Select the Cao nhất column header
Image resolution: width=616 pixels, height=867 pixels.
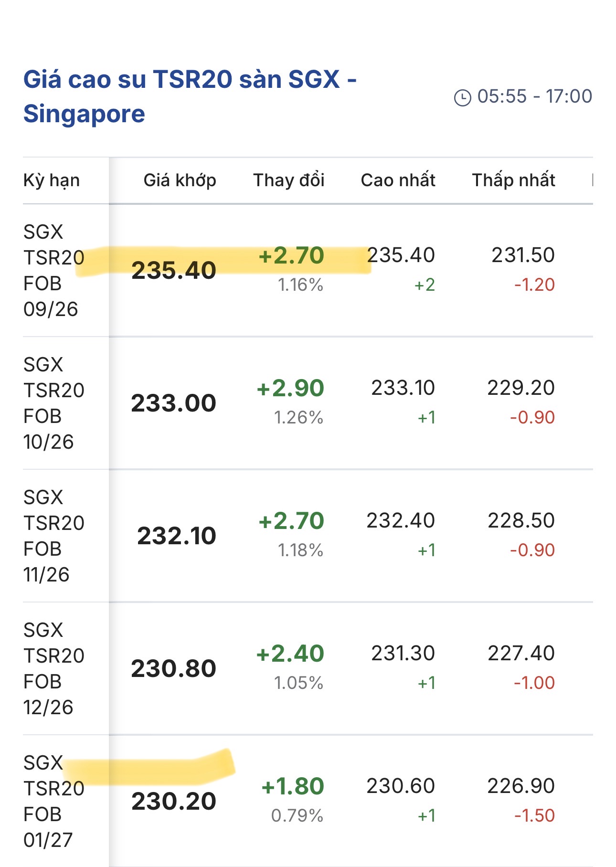click(x=398, y=180)
